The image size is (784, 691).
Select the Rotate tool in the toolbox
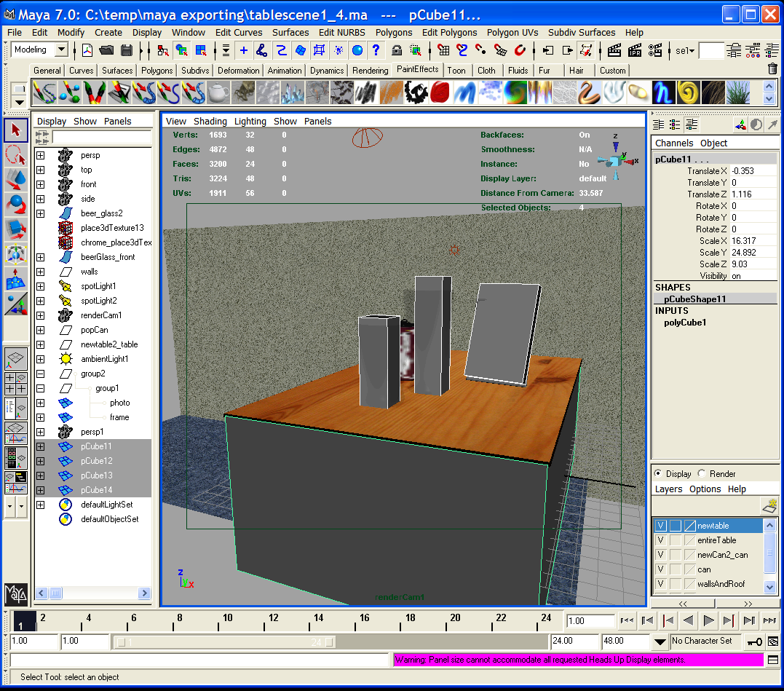[x=16, y=205]
